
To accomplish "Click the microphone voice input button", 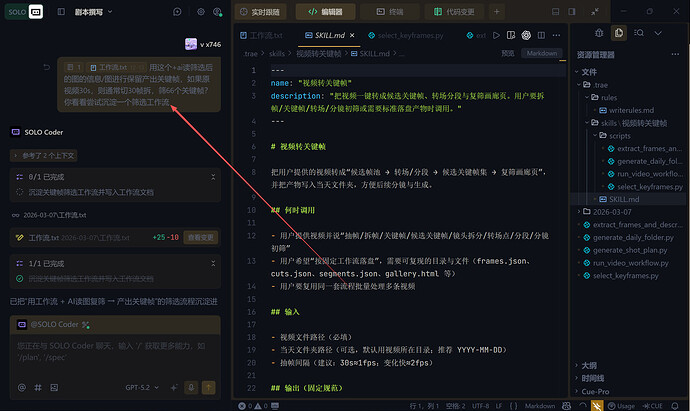I will (188, 386).
